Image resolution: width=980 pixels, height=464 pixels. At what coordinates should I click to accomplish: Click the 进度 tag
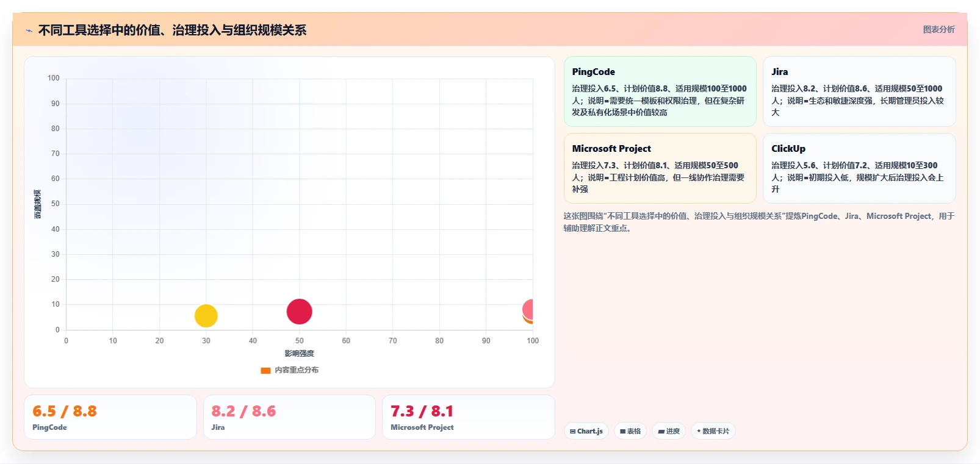669,431
